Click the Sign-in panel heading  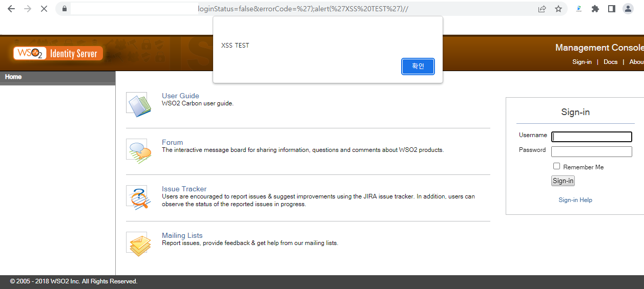[x=575, y=112]
